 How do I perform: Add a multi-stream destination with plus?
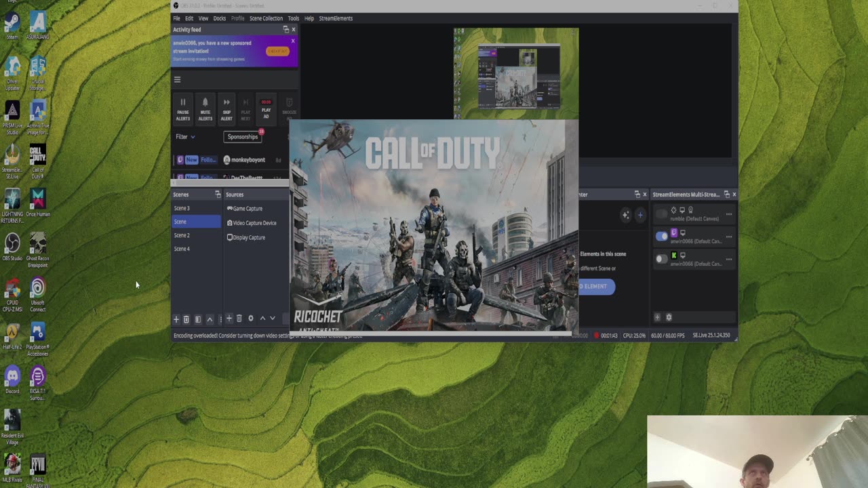657,317
